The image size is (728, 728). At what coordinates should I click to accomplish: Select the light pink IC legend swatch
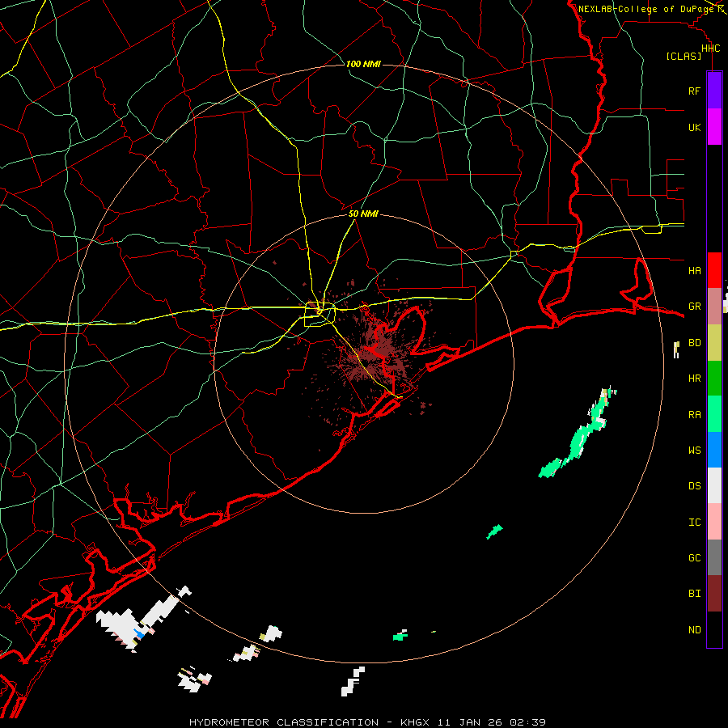(714, 522)
